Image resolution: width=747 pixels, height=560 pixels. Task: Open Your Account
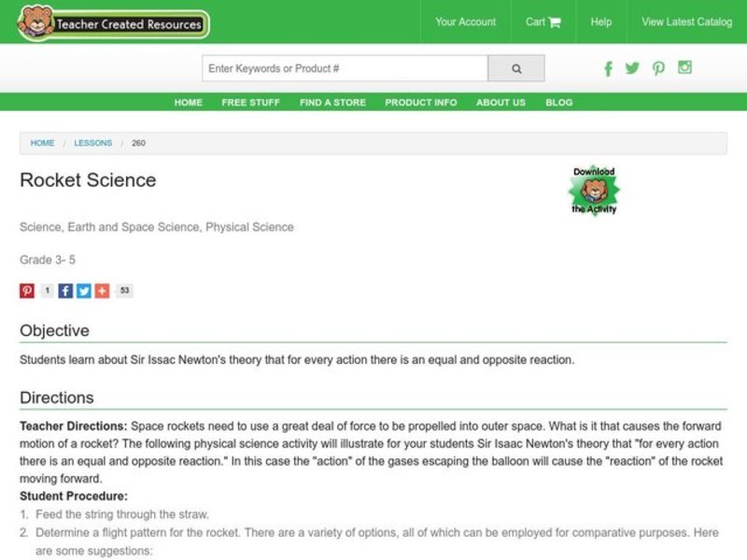coord(465,21)
